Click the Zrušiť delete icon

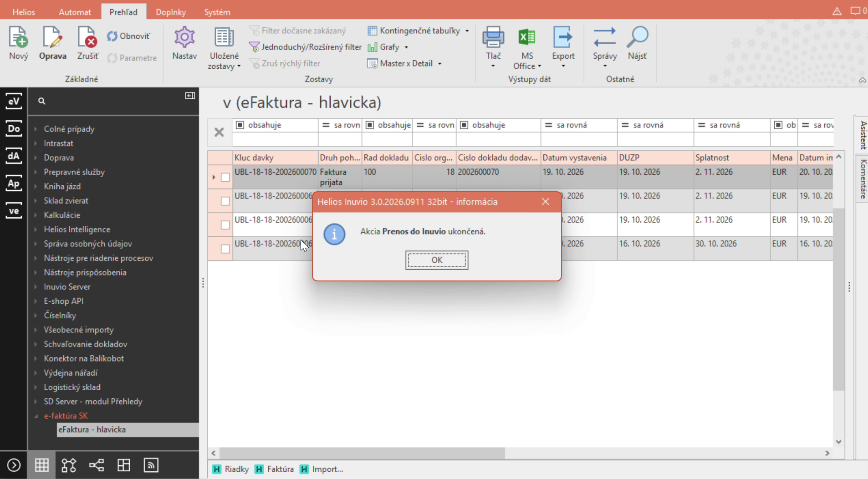pyautogui.click(x=87, y=38)
